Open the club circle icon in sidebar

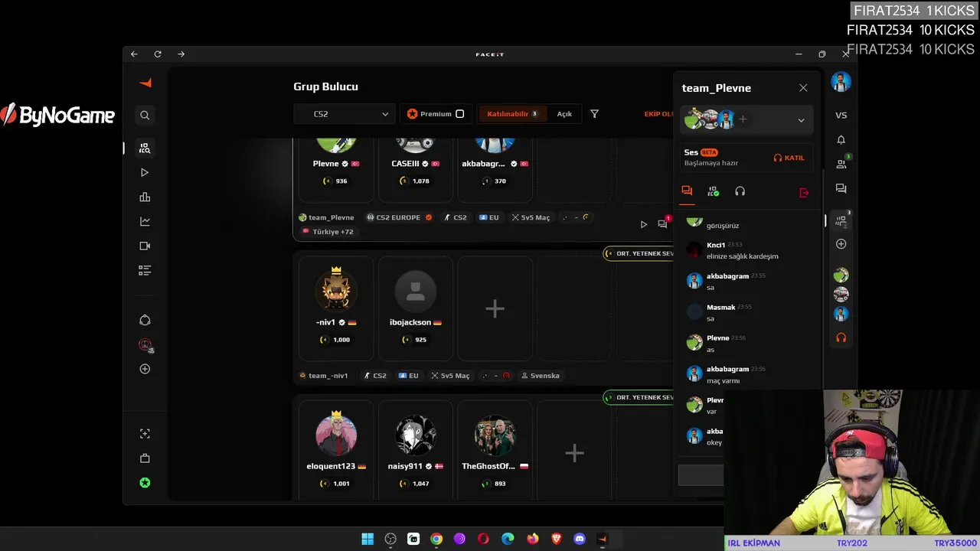(145, 321)
